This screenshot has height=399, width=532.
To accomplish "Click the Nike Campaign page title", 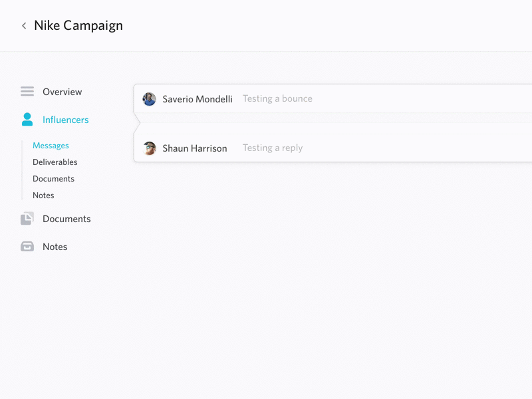I will point(78,26).
